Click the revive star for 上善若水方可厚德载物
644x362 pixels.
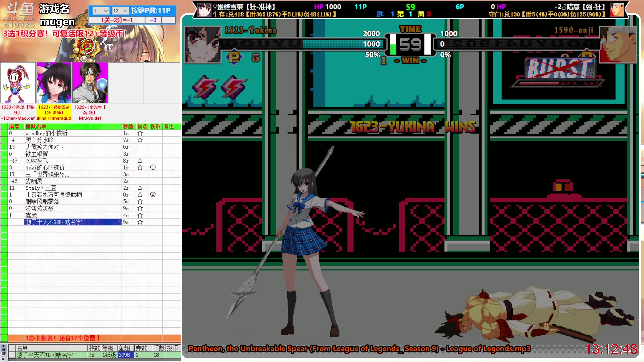pyautogui.click(x=140, y=195)
